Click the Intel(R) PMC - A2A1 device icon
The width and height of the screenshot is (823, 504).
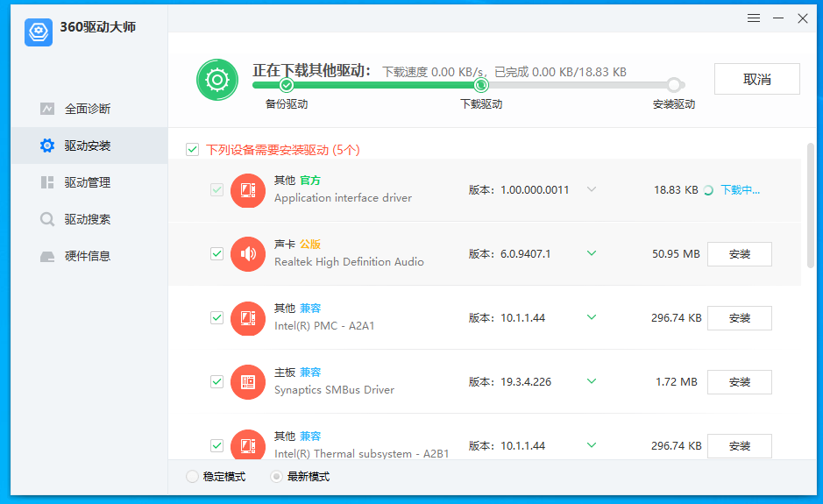pyautogui.click(x=248, y=318)
